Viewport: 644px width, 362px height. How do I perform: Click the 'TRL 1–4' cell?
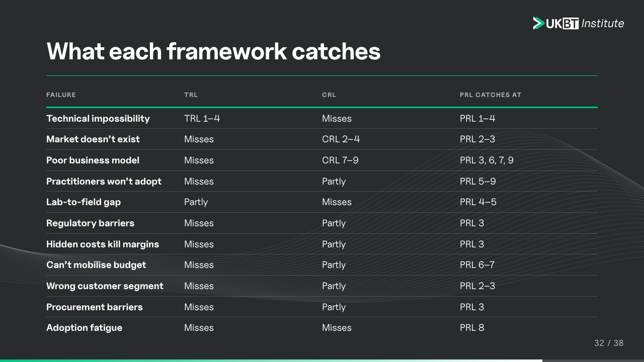click(202, 119)
